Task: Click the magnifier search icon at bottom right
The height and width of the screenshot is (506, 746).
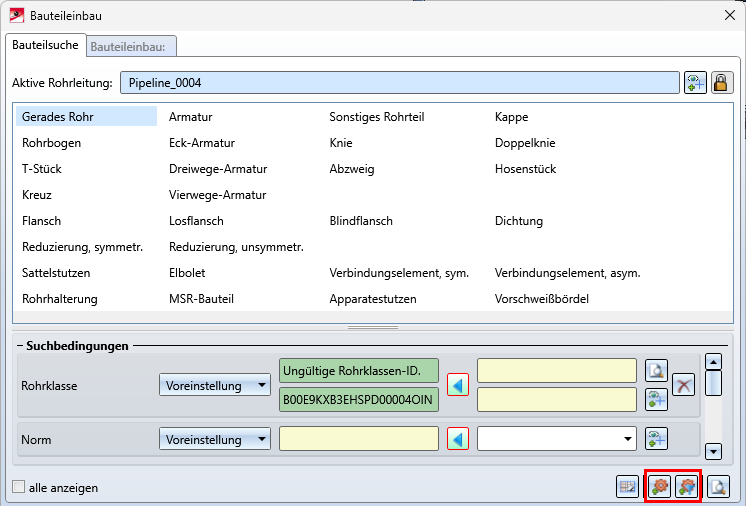Action: (x=717, y=487)
